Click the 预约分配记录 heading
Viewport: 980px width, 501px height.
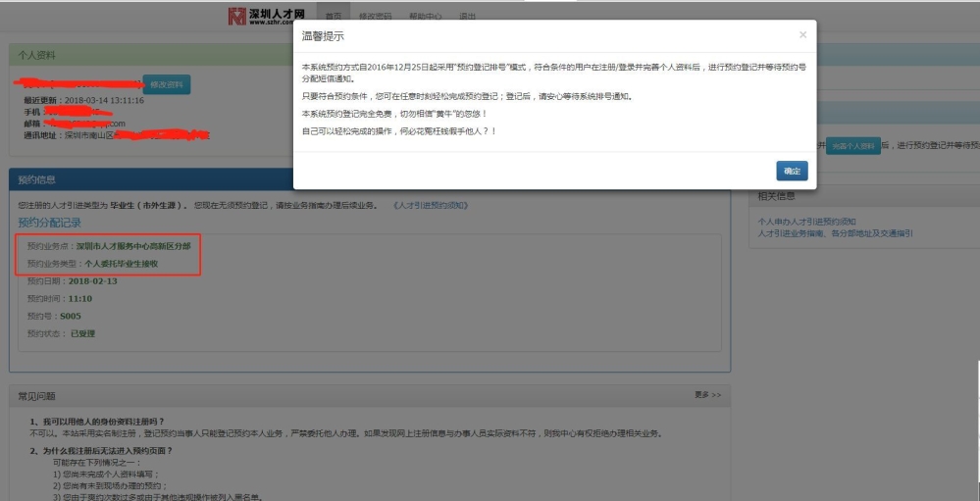click(49, 223)
